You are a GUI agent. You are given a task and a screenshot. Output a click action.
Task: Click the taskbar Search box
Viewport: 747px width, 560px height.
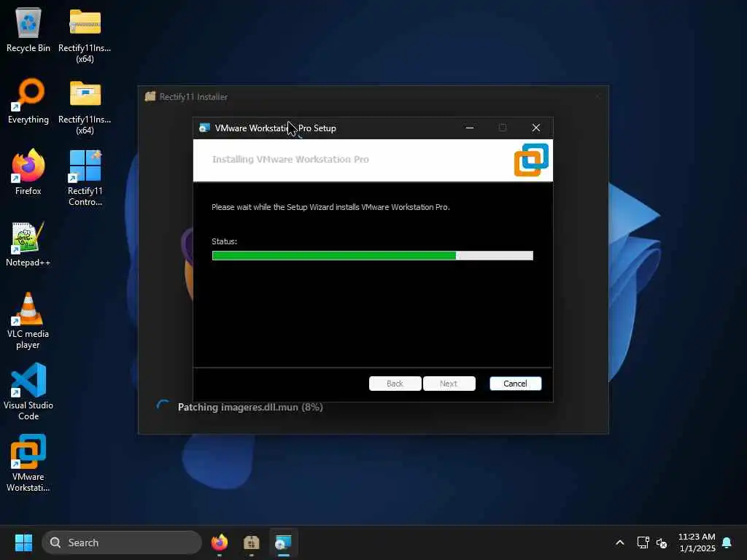coord(122,542)
